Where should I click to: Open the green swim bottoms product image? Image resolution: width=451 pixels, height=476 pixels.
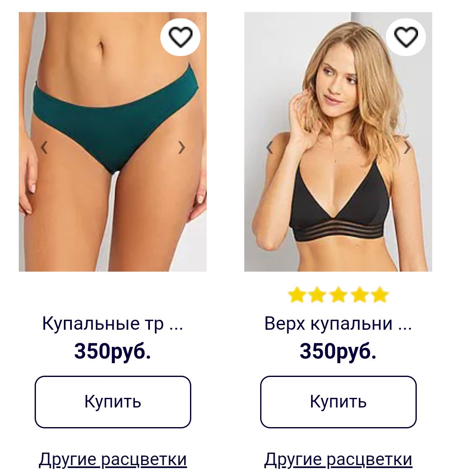click(113, 142)
